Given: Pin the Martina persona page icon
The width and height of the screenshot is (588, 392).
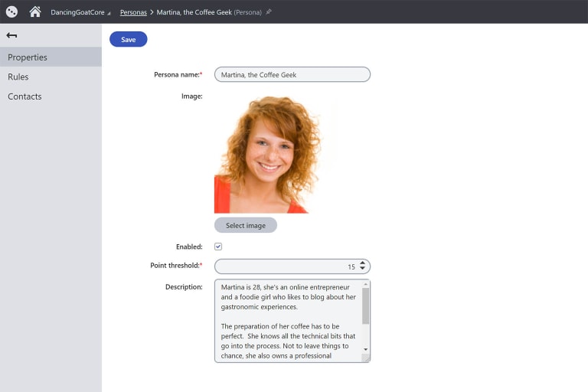Looking at the screenshot, I should coord(269,12).
